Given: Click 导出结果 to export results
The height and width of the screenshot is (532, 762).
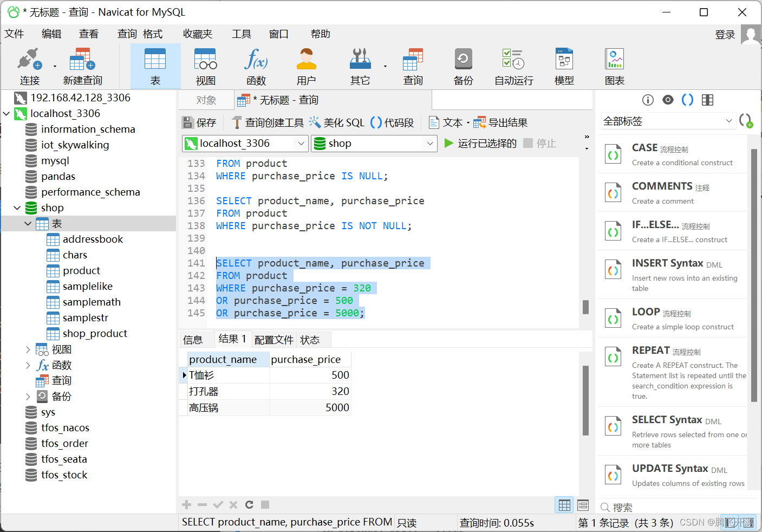Looking at the screenshot, I should click(500, 123).
